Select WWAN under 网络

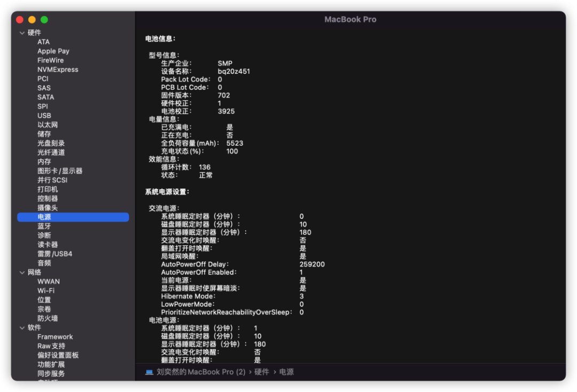click(x=48, y=281)
